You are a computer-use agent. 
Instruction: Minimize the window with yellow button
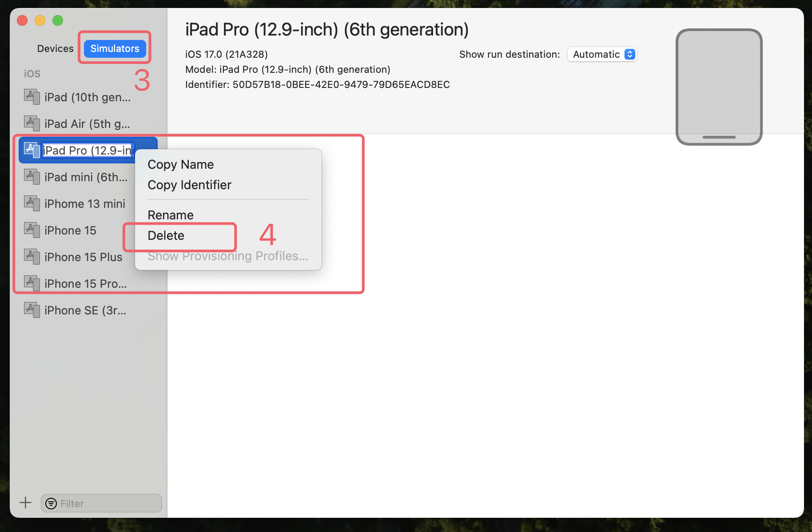coord(40,20)
